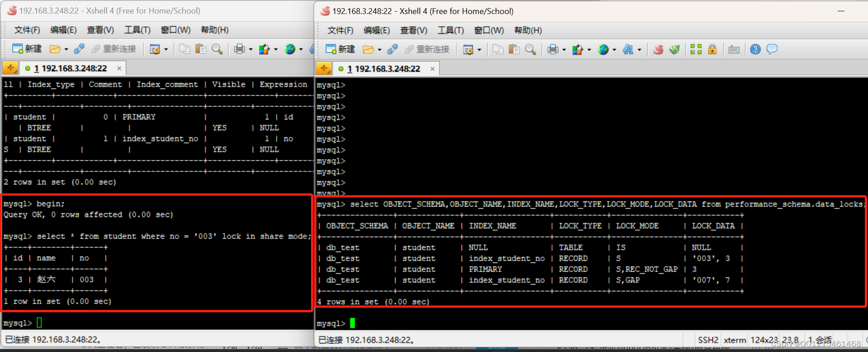Expand Encoding globe dropdown in right window
This screenshot has height=352, width=868.
pos(614,50)
